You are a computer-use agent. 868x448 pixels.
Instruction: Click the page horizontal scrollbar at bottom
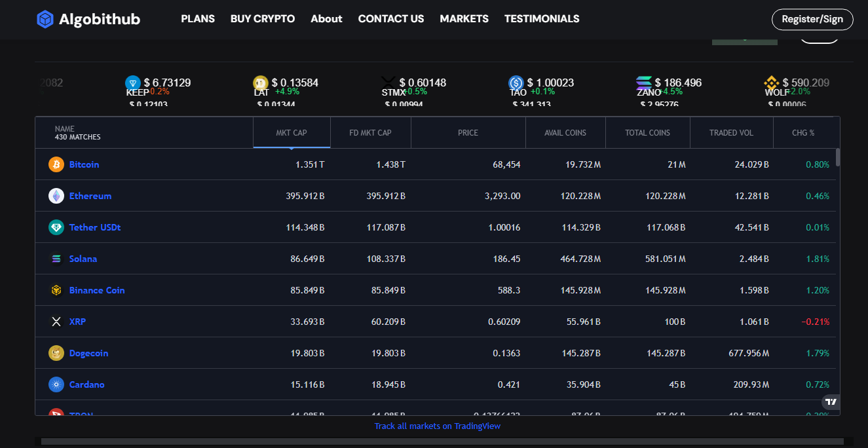[x=442, y=441]
